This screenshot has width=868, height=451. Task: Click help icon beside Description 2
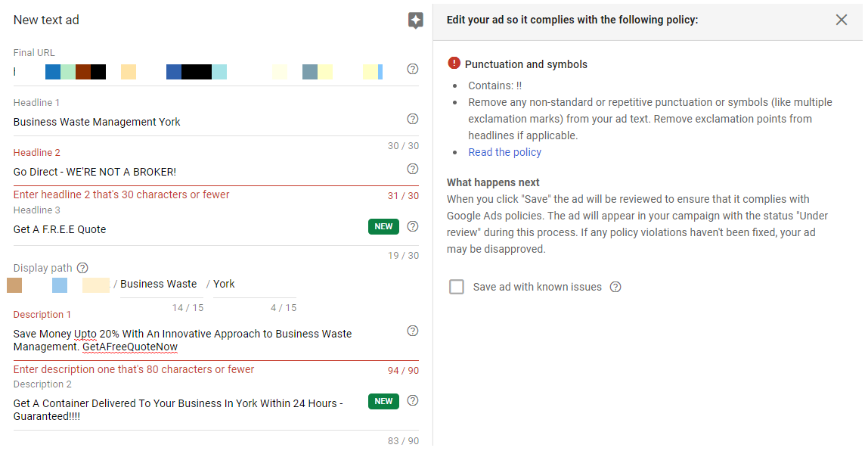413,400
